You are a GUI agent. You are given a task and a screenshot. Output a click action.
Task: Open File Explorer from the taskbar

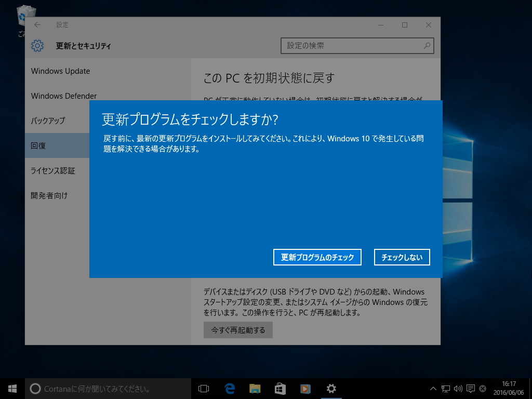click(254, 388)
